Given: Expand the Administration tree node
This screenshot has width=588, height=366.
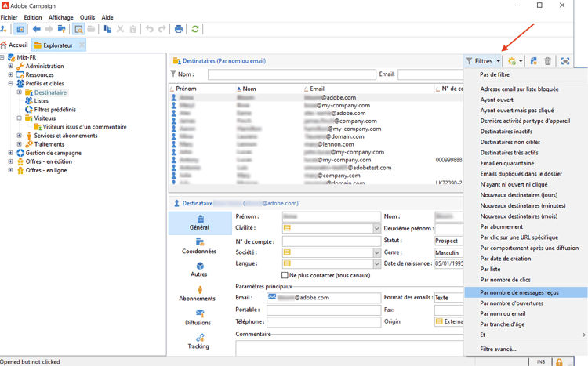Looking at the screenshot, I should [x=10, y=67].
